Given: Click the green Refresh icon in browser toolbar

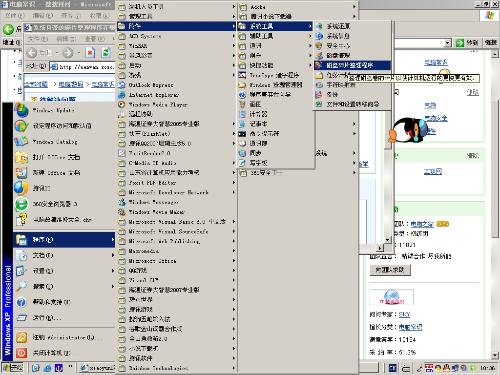Looking at the screenshot, I should point(106,53).
